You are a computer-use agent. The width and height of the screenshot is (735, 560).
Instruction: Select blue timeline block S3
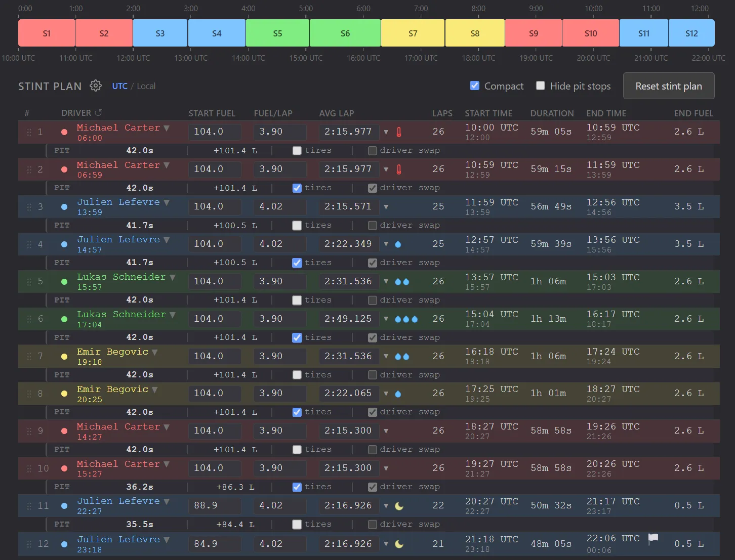click(x=160, y=33)
